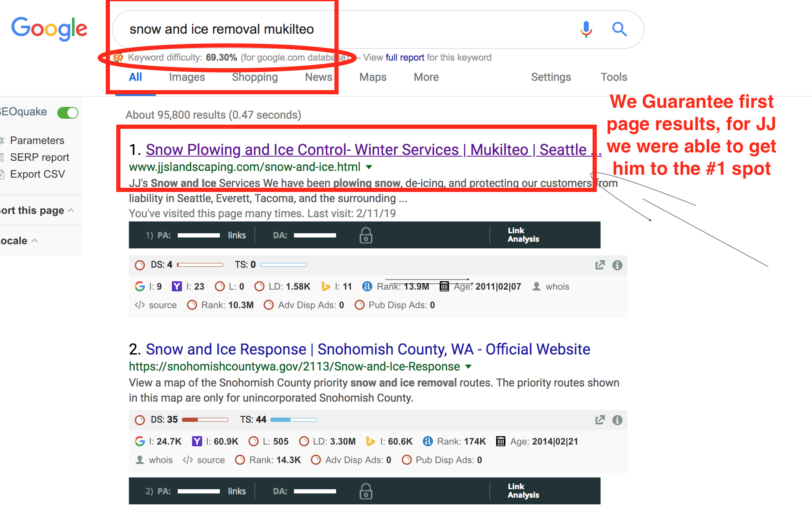
Task: Click the microphone voice search icon
Action: point(586,29)
